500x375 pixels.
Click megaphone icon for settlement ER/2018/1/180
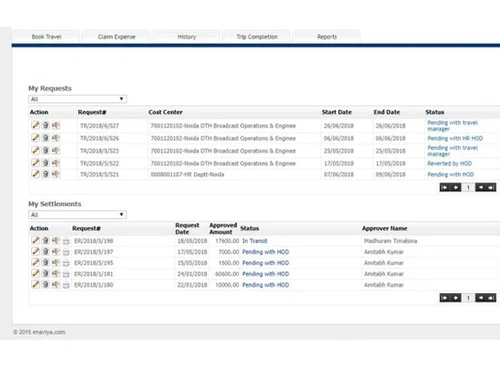pos(56,284)
